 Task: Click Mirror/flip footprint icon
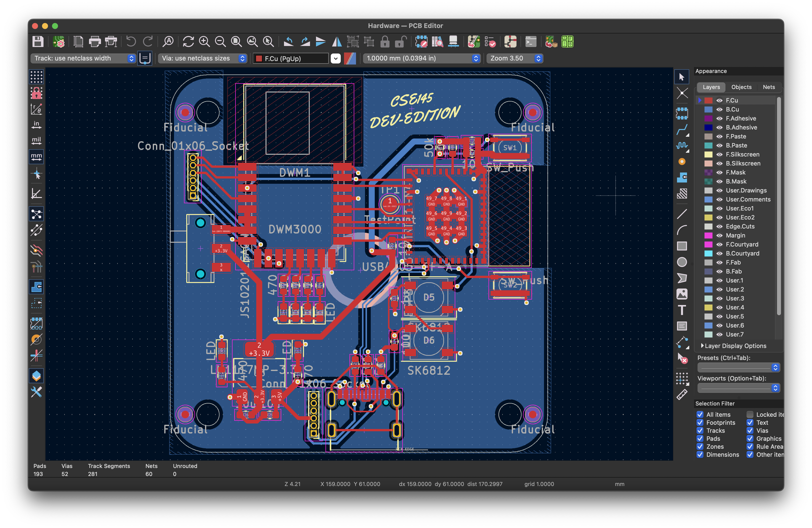click(337, 41)
